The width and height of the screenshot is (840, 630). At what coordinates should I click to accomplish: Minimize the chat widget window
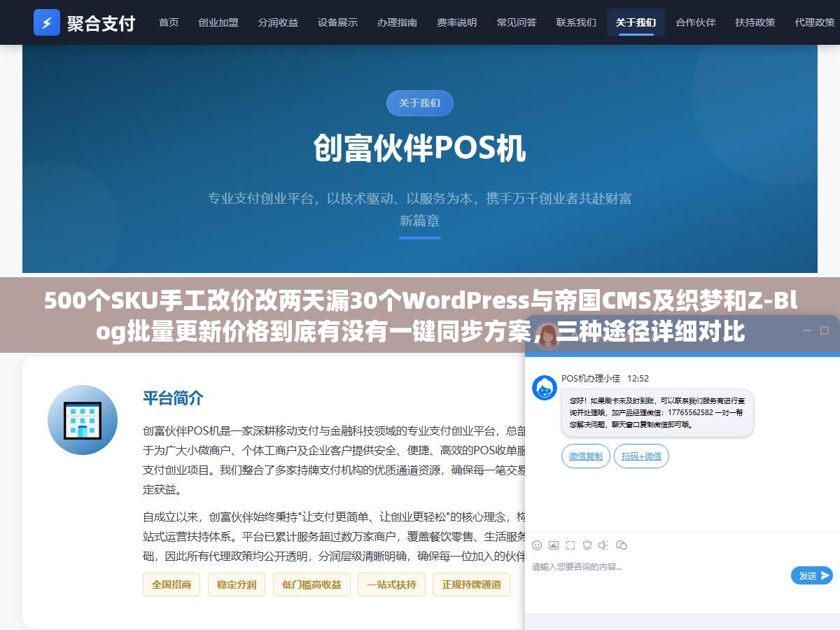[806, 330]
